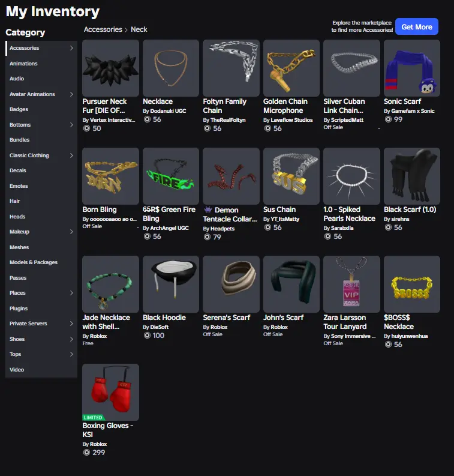The height and width of the screenshot is (476, 454).
Task: Open the Sus Chain item image
Action: click(291, 176)
